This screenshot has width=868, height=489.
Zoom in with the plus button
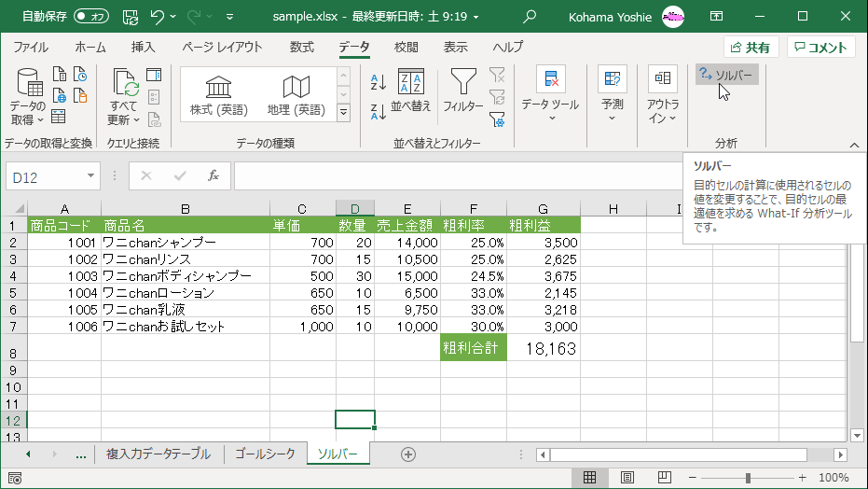pos(802,478)
